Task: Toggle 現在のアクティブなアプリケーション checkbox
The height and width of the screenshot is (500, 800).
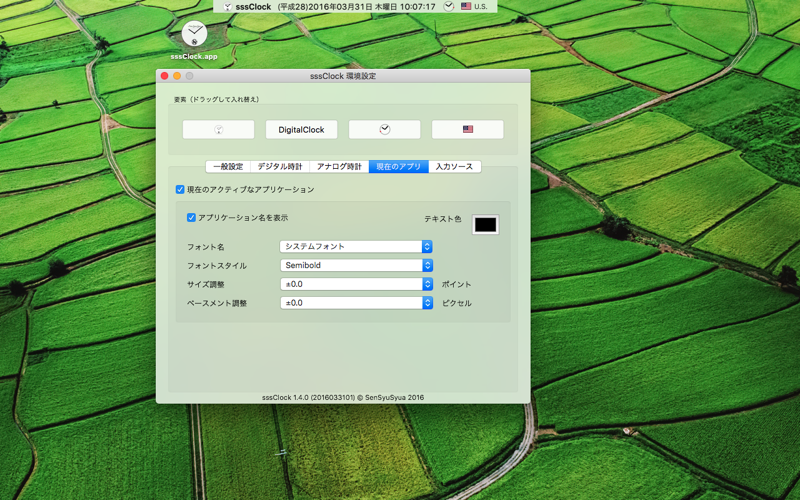Action: point(180,189)
